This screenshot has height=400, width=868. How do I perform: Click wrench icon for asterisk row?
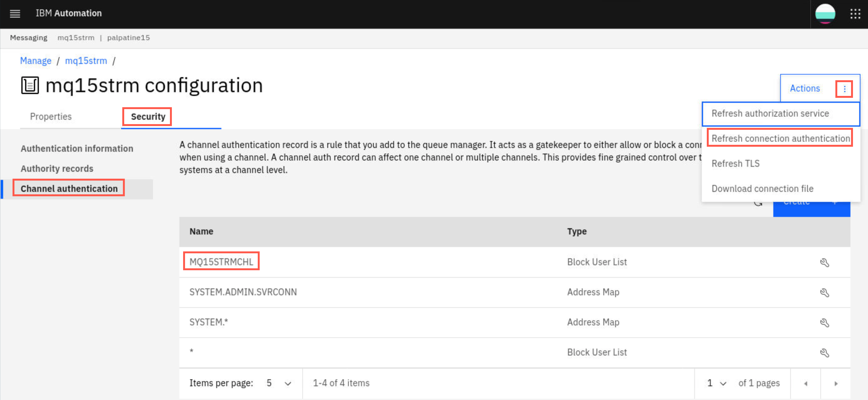point(824,352)
